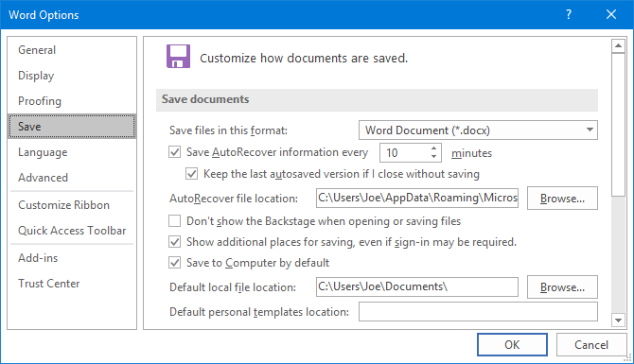The image size is (634, 364).
Task: Go to the Language options
Action: (72, 152)
